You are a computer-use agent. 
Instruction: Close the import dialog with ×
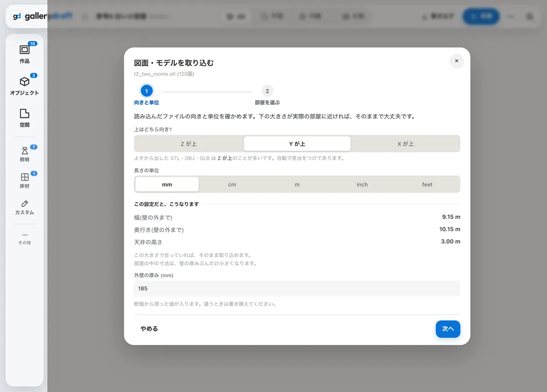point(457,61)
